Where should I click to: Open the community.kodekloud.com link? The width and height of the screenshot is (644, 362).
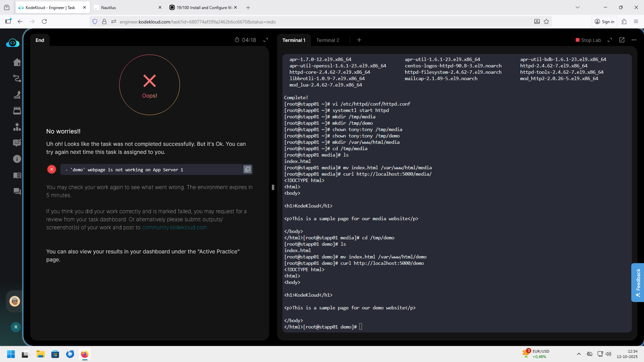click(x=174, y=228)
